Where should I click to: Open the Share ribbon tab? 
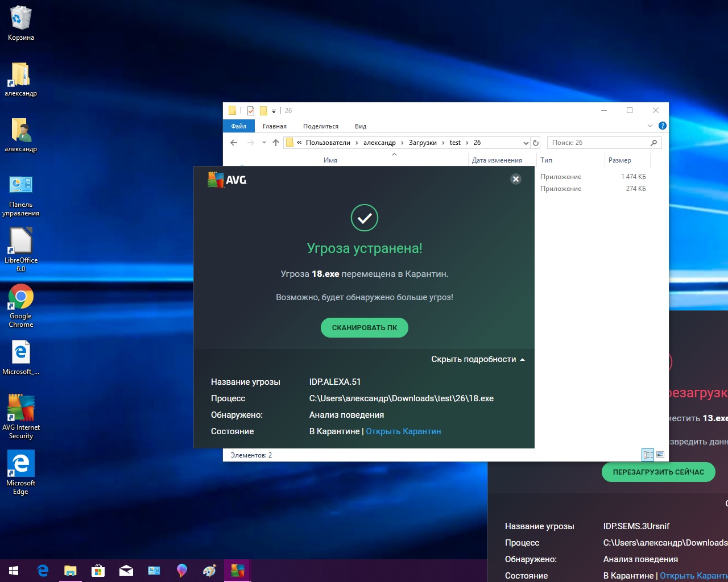[x=320, y=126]
